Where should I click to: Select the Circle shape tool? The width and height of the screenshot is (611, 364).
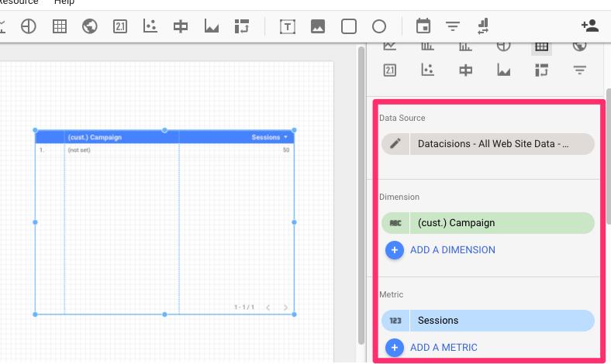(379, 26)
